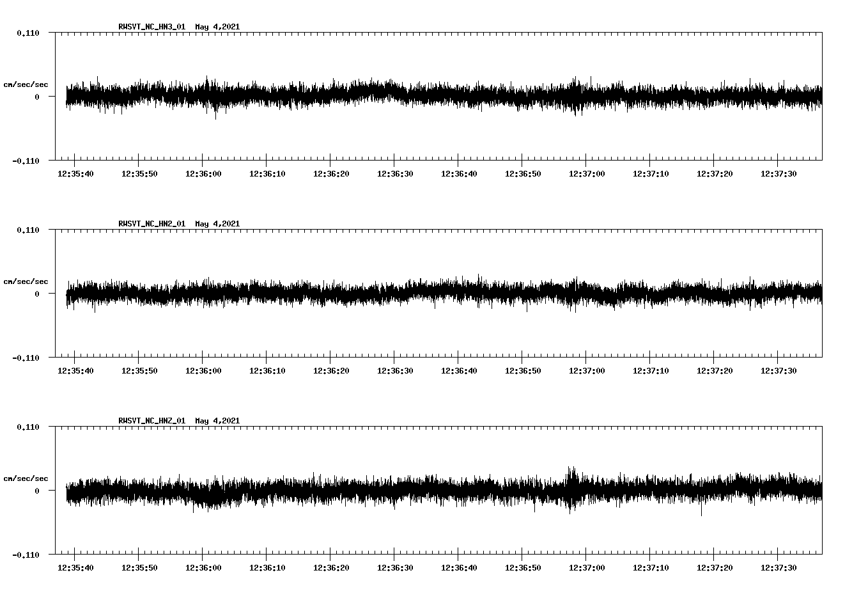The image size is (868, 591).
Task: Click the 12:36:30 time tick on the top axis
Action: coord(394,173)
